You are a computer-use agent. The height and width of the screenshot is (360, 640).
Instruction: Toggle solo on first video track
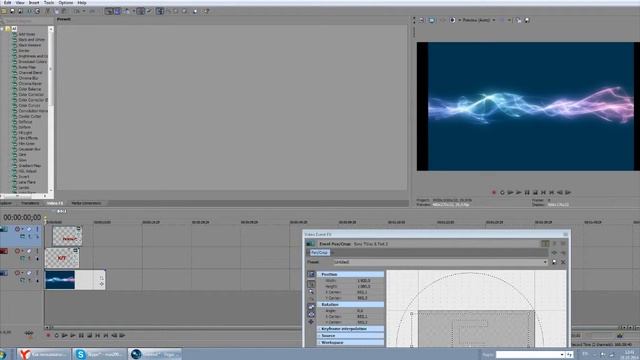coord(37,229)
